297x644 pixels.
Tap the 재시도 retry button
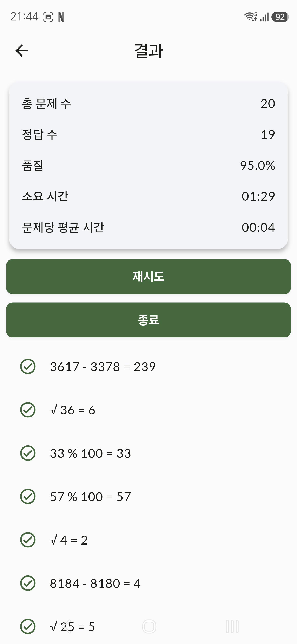(148, 277)
